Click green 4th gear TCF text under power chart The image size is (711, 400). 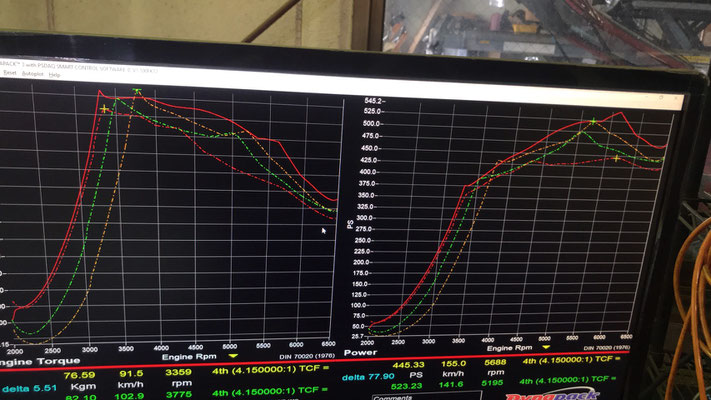568,380
